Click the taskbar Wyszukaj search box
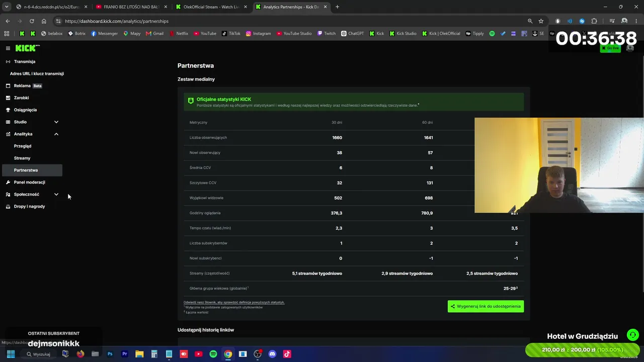Viewport: 644px width, 362px height. click(x=39, y=354)
